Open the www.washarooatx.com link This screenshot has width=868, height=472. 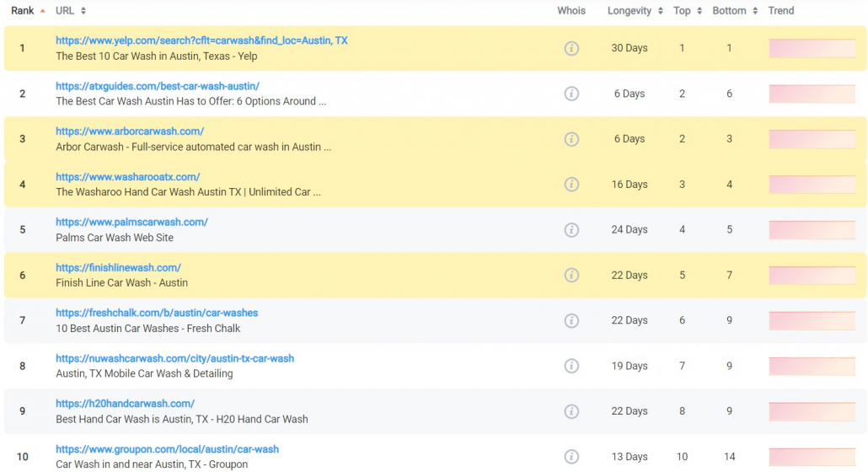[128, 176]
